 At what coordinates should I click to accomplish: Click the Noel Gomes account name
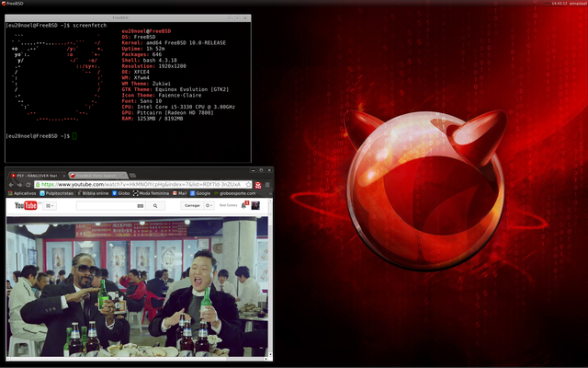pyautogui.click(x=228, y=205)
